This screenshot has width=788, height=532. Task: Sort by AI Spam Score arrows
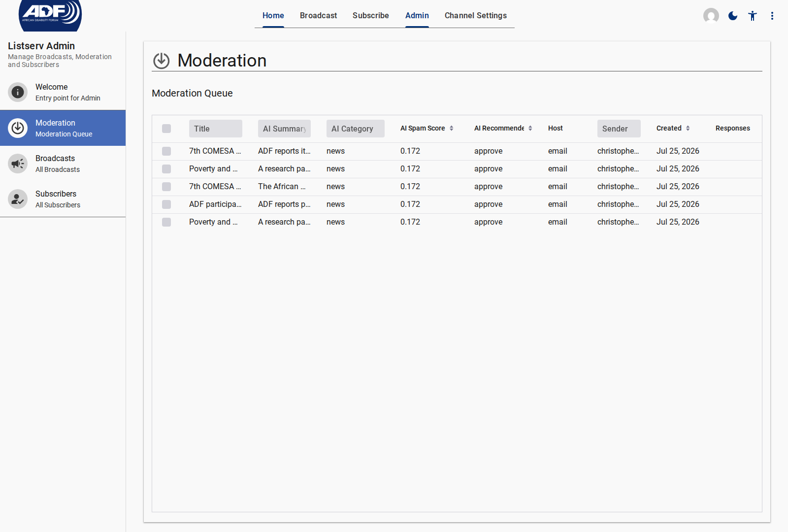pyautogui.click(x=451, y=128)
